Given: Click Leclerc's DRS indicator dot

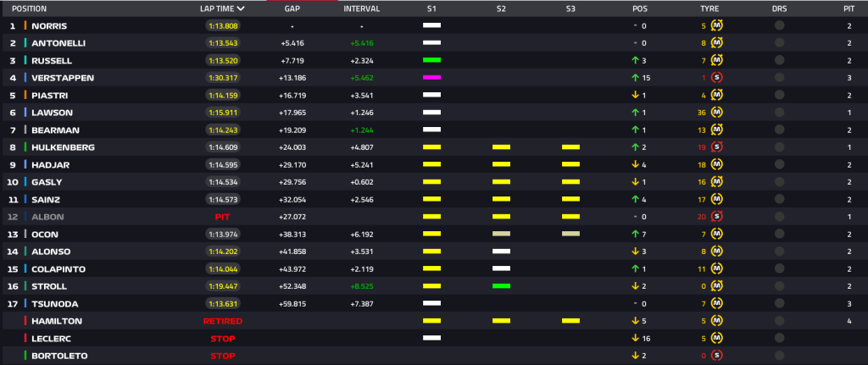Looking at the screenshot, I should click(780, 339).
